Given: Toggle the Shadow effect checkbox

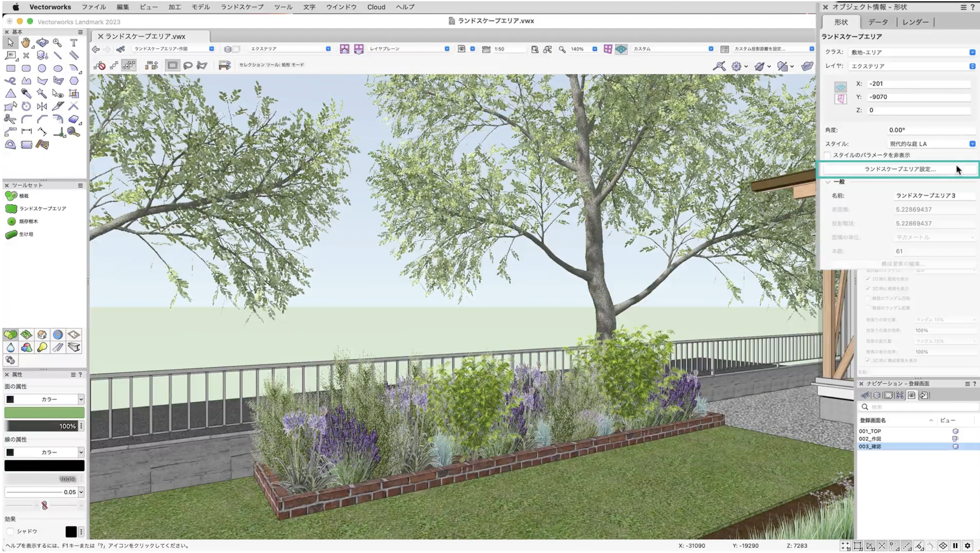Looking at the screenshot, I should point(10,531).
